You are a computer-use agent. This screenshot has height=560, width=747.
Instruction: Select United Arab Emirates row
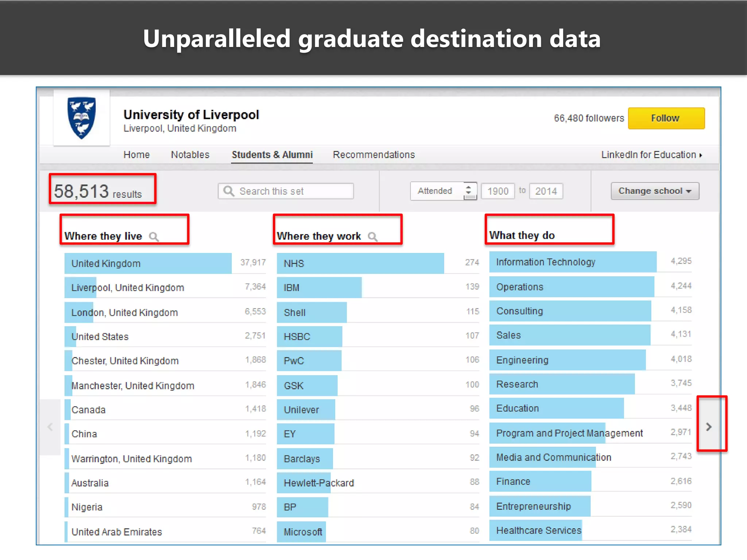coord(165,532)
